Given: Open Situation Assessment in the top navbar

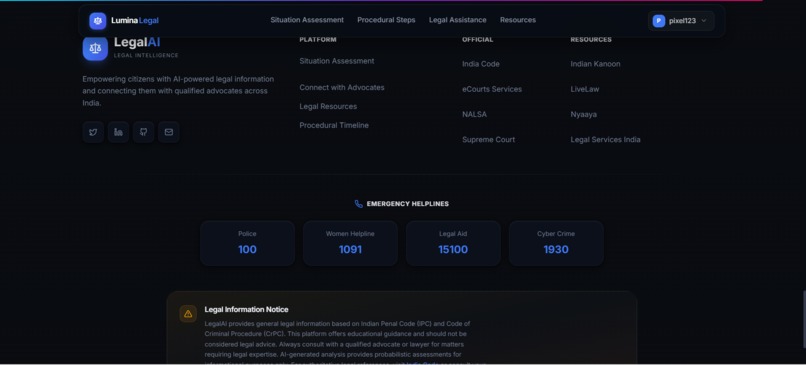Looking at the screenshot, I should [307, 20].
